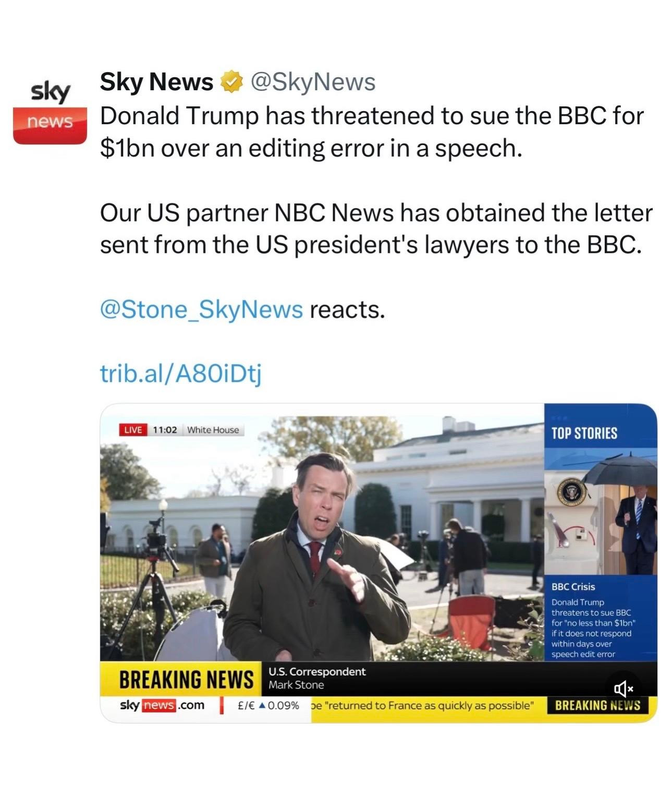
Task: Select the £/€ currency ticker
Action: coord(268,706)
